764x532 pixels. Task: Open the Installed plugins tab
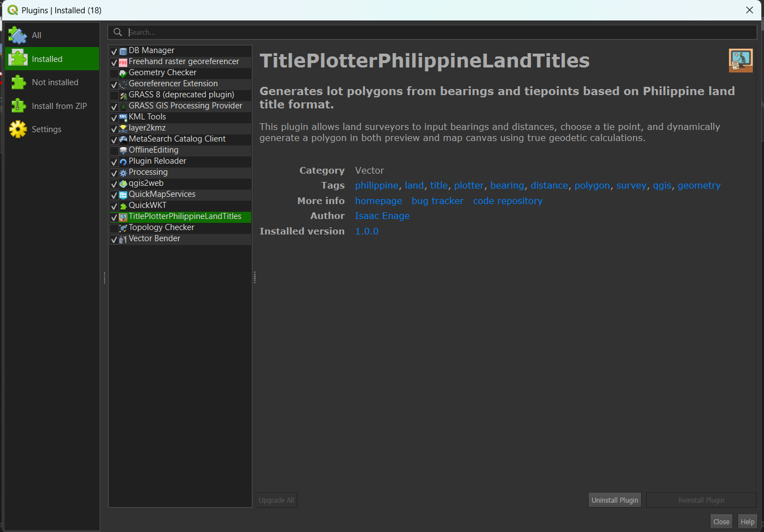click(52, 59)
